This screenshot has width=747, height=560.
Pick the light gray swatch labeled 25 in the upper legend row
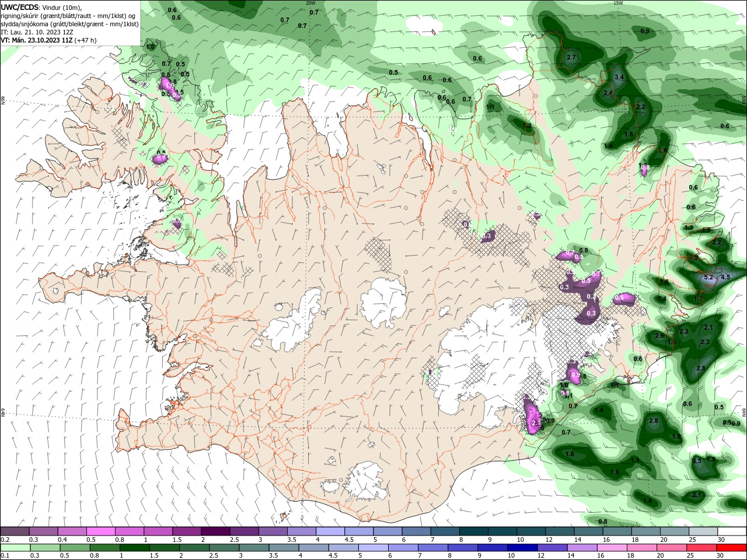click(703, 531)
